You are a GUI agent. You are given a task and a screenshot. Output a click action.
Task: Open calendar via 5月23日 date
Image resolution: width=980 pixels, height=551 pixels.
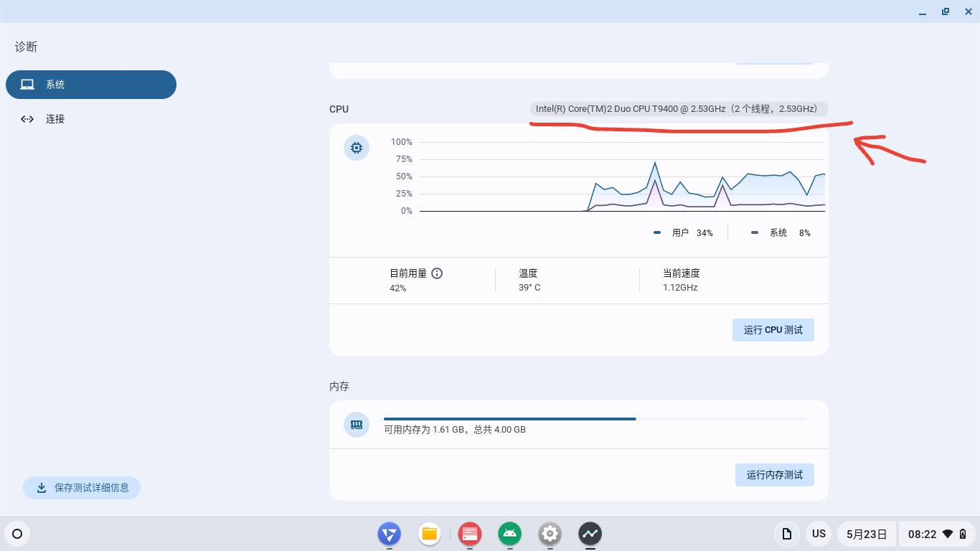pos(867,534)
